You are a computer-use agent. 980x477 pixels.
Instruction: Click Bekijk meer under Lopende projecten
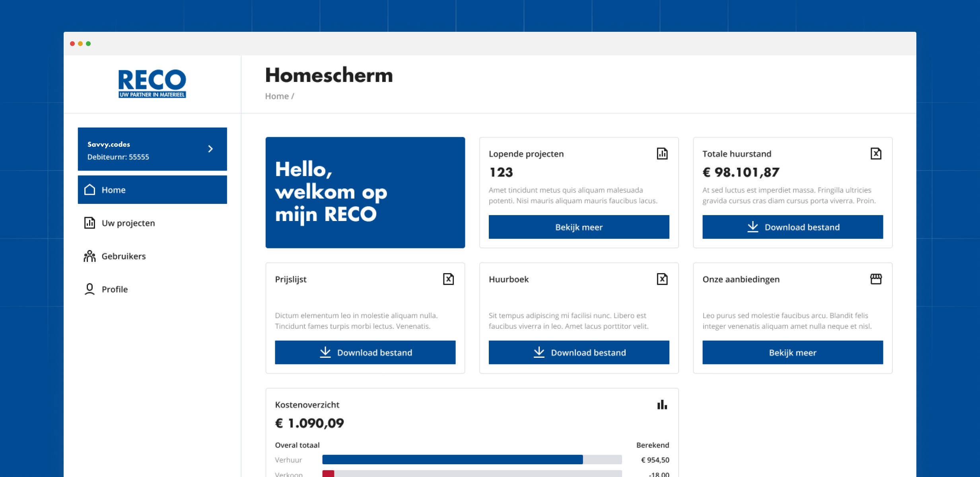click(579, 227)
